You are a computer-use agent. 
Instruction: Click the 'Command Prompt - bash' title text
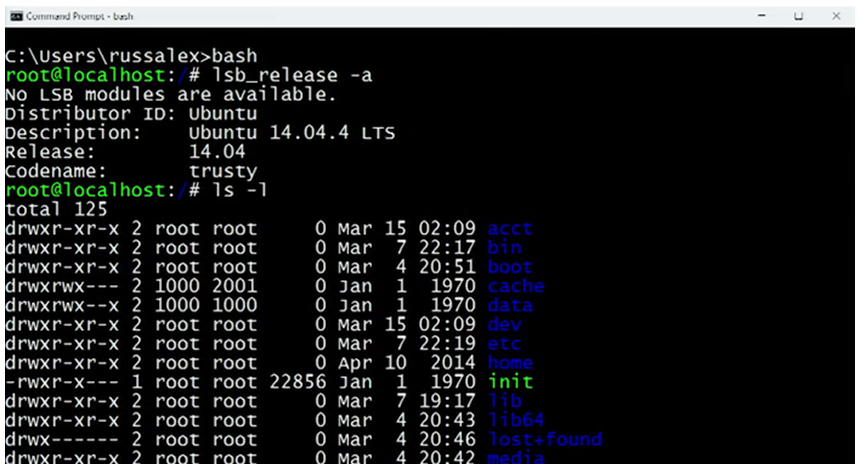74,17
